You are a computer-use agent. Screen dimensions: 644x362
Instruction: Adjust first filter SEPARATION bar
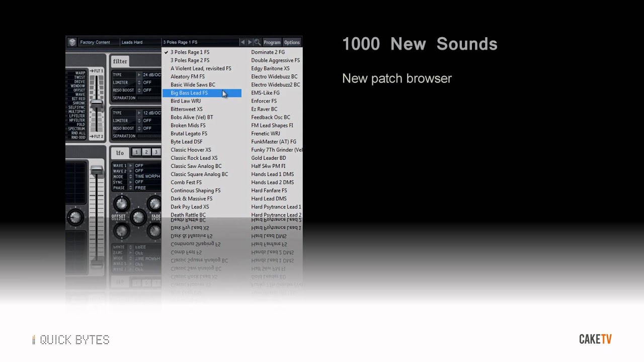pos(149,98)
